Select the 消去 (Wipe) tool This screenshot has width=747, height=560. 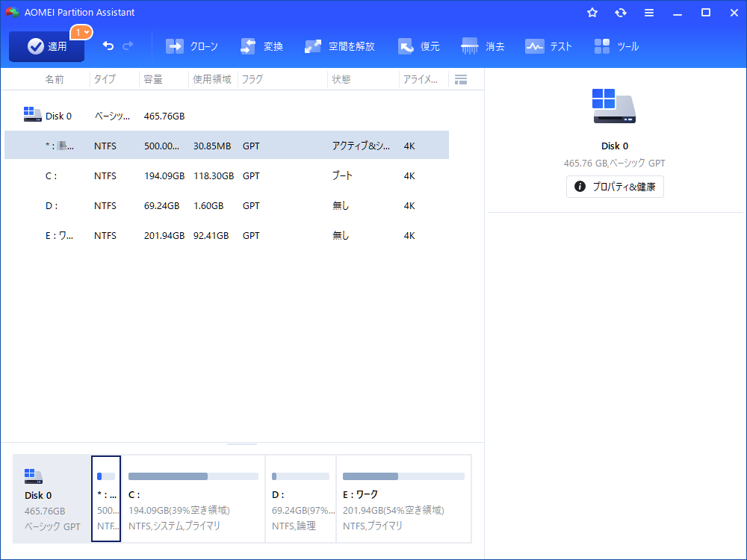[x=483, y=46]
